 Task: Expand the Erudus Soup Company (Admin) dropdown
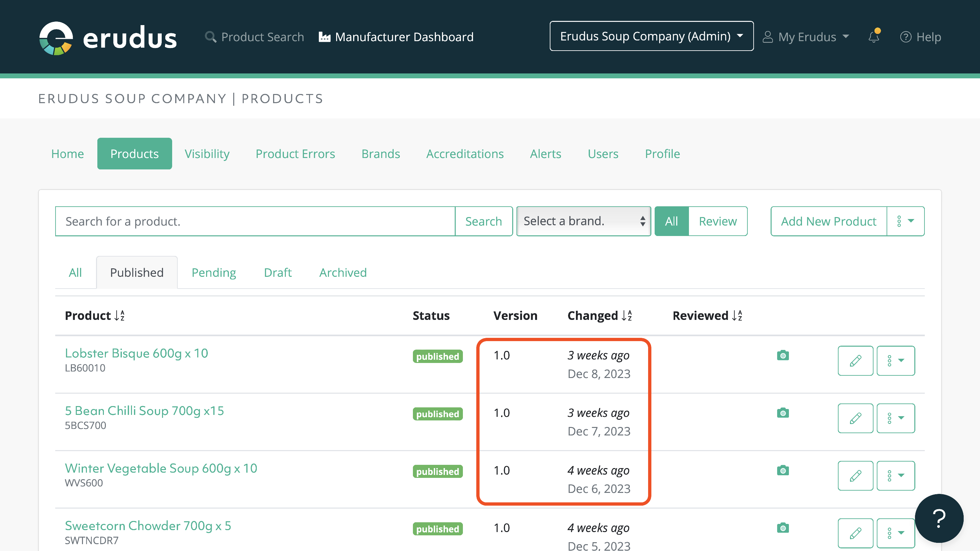pos(651,36)
